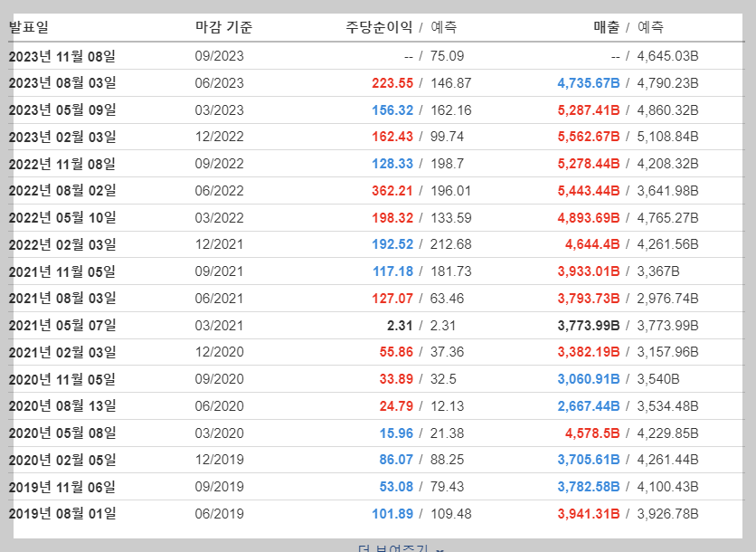Click revenue value 5,562.67B

click(589, 137)
